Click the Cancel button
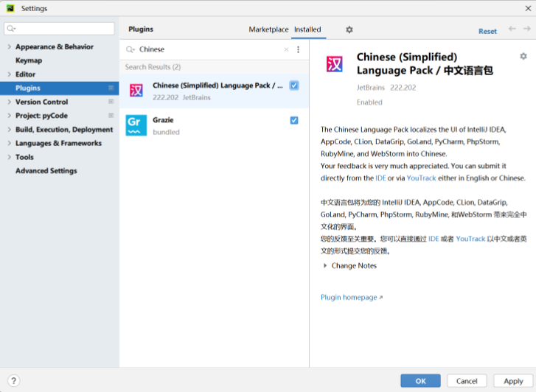The height and width of the screenshot is (392, 536). [467, 381]
